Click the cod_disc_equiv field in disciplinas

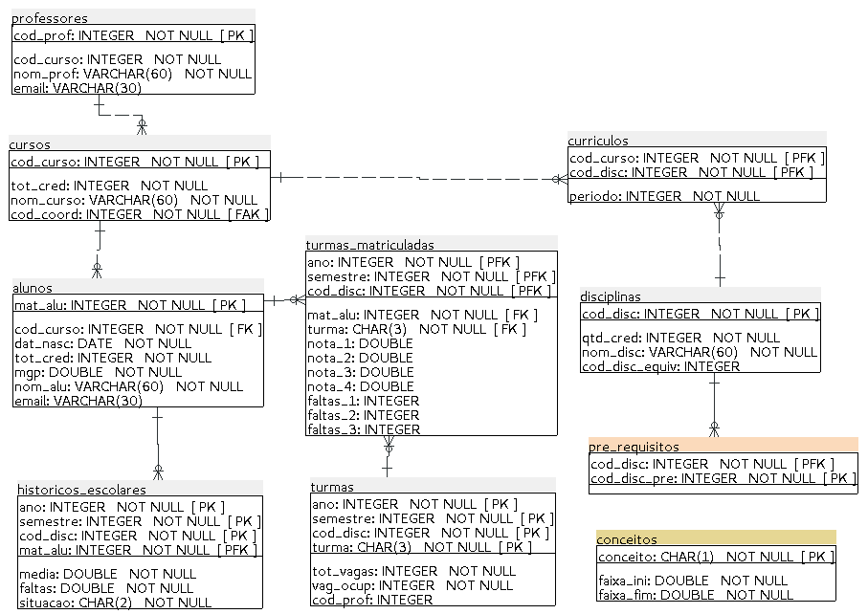(660, 366)
